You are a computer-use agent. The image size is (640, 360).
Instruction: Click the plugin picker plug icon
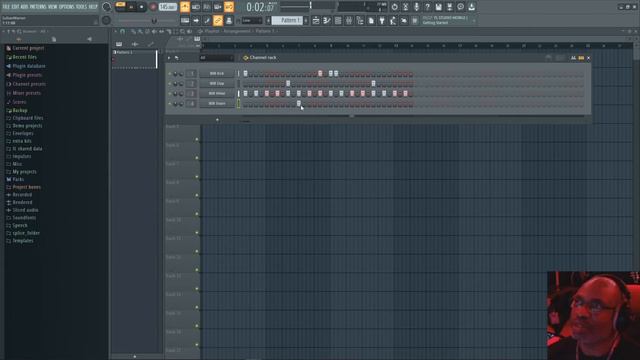pyautogui.click(x=382, y=20)
